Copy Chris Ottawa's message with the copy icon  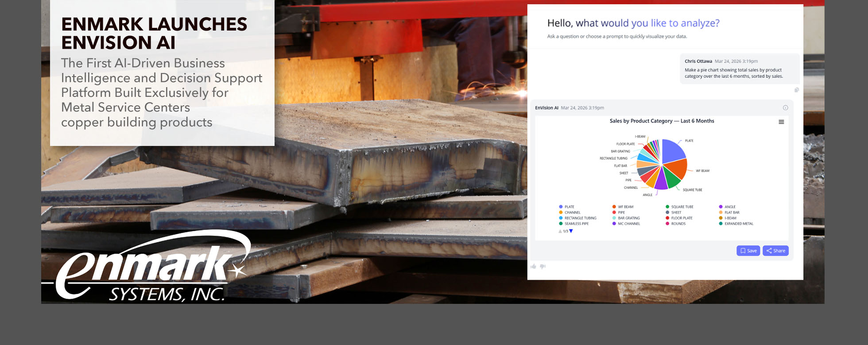[x=797, y=90]
